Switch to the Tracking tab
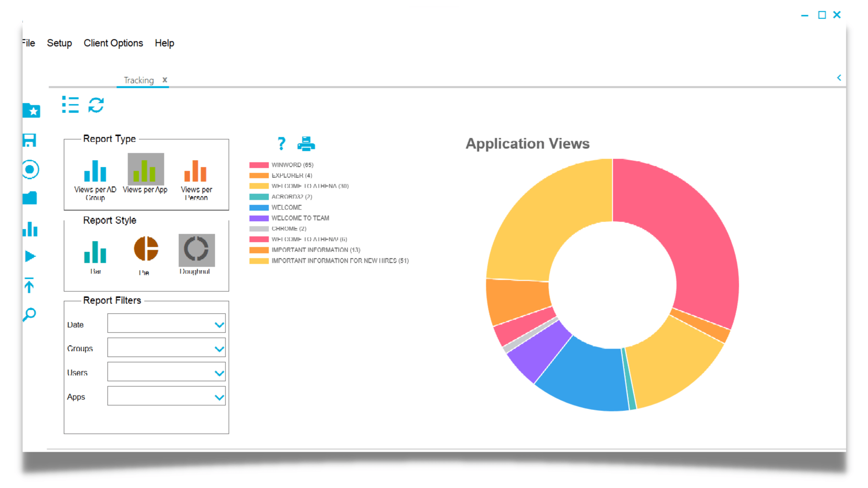Screen dimensions: 868x488 click(x=138, y=80)
